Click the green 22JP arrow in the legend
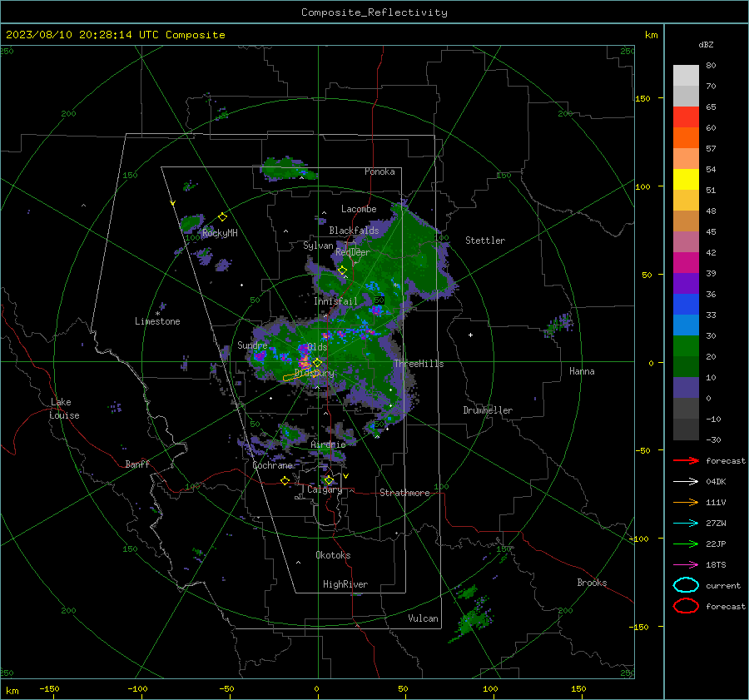The image size is (749, 700). 686,544
